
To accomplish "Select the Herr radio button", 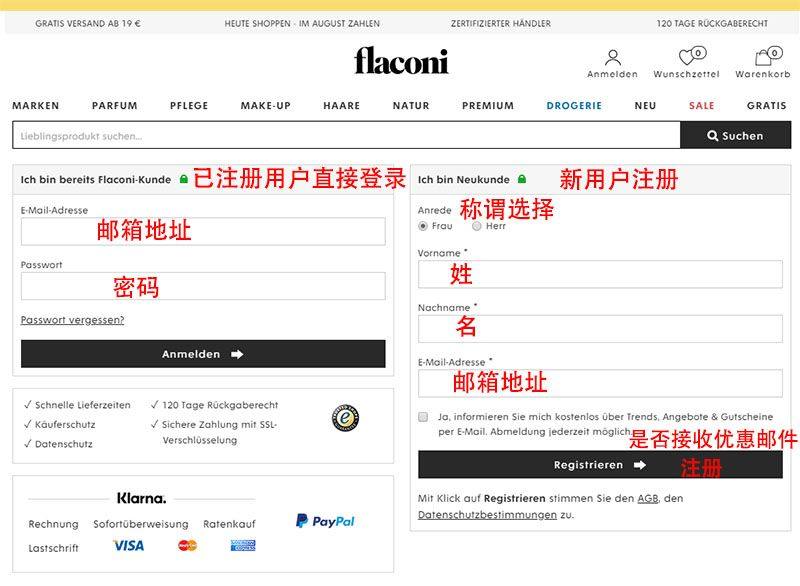I will (x=477, y=226).
